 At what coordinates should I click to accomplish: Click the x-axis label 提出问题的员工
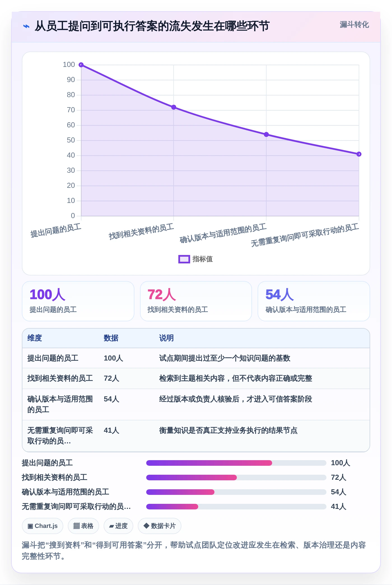(x=56, y=231)
